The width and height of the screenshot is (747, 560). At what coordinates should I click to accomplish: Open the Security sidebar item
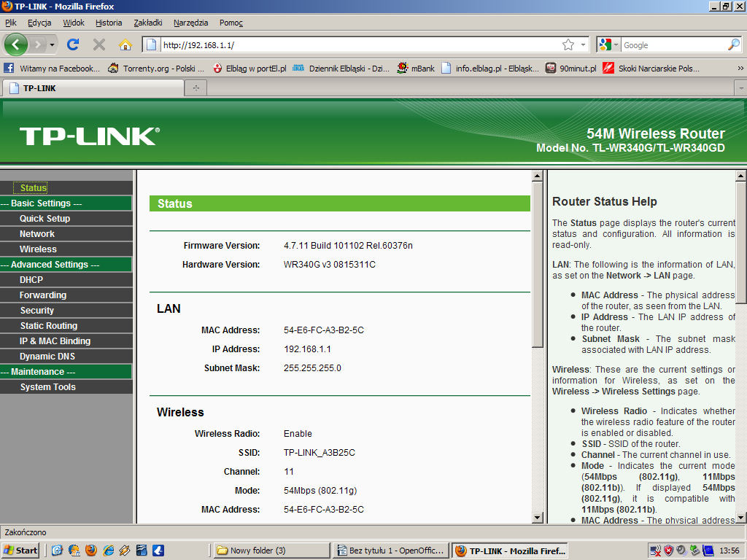(37, 311)
